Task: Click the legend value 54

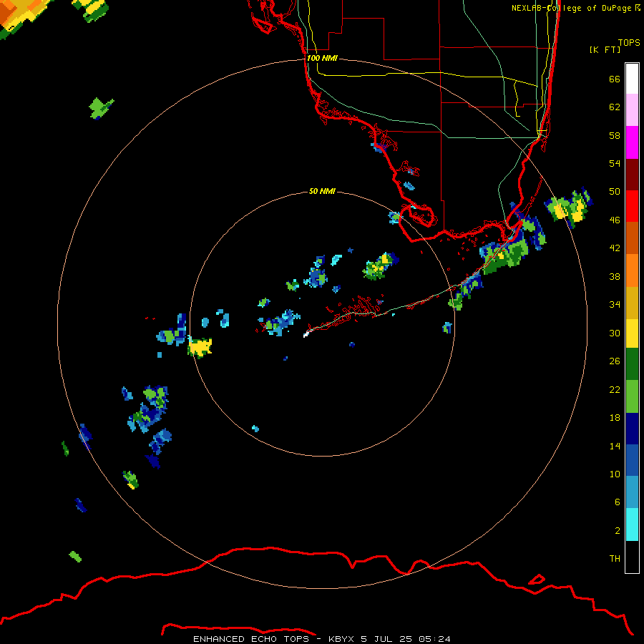Action: (x=615, y=163)
